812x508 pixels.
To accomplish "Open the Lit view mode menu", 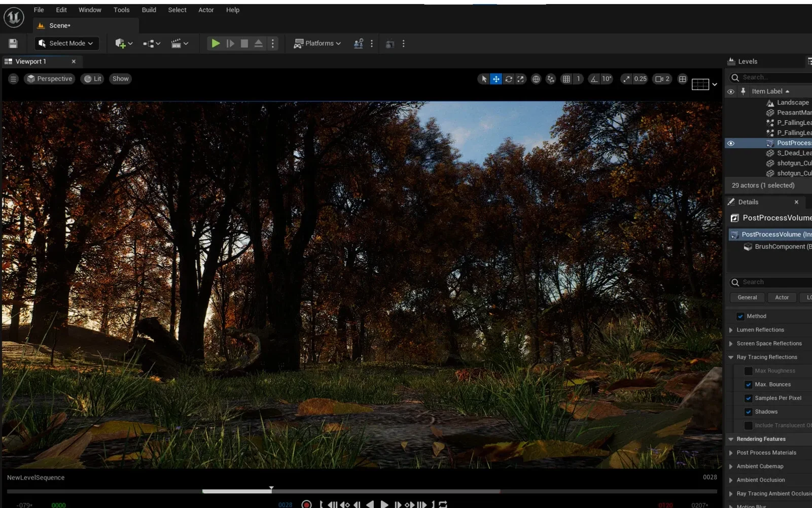I will (93, 79).
